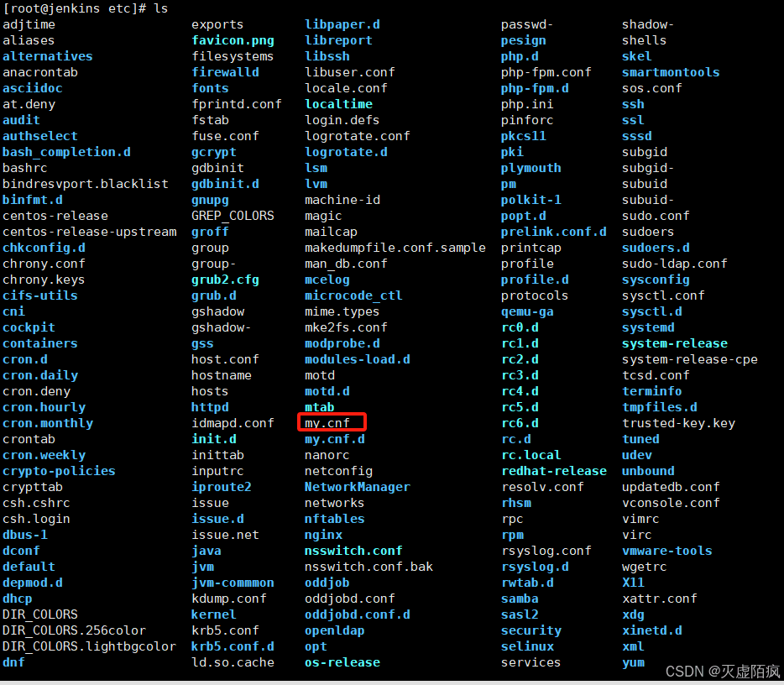Click the adjtime file entry

click(x=29, y=24)
